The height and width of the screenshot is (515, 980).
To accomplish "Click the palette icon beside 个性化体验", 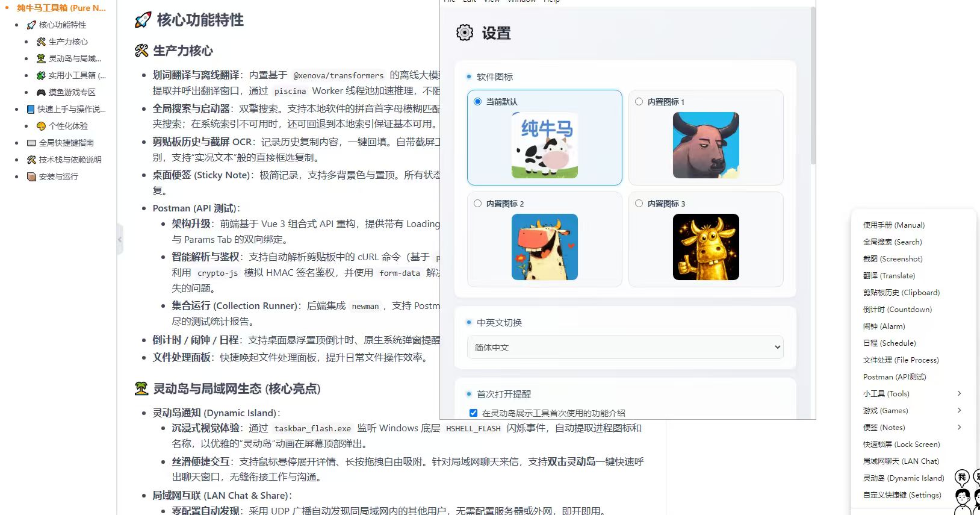I will point(42,126).
